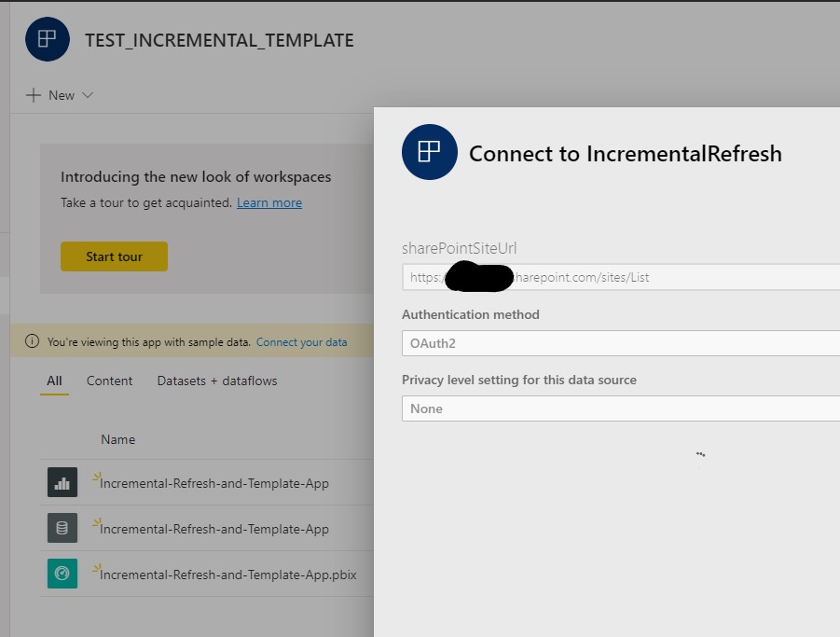Click the TEST_INCREMENTAL_TEMPLATE workspace icon

point(48,39)
